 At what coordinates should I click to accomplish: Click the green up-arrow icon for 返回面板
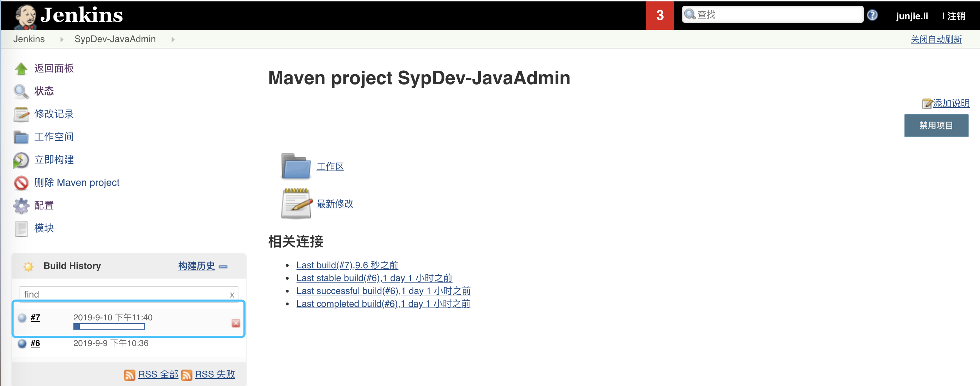tap(21, 69)
